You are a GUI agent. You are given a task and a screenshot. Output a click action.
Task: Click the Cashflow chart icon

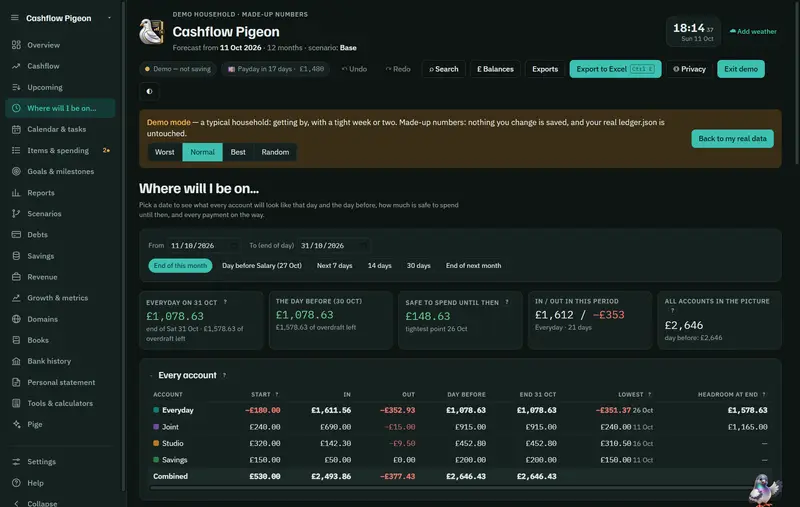pyautogui.click(x=16, y=66)
